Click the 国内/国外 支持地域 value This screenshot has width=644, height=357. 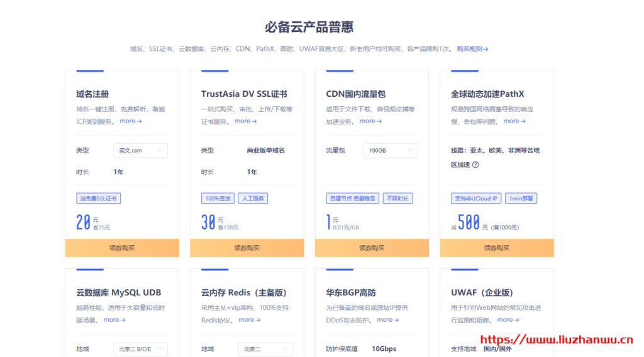pos(497,349)
